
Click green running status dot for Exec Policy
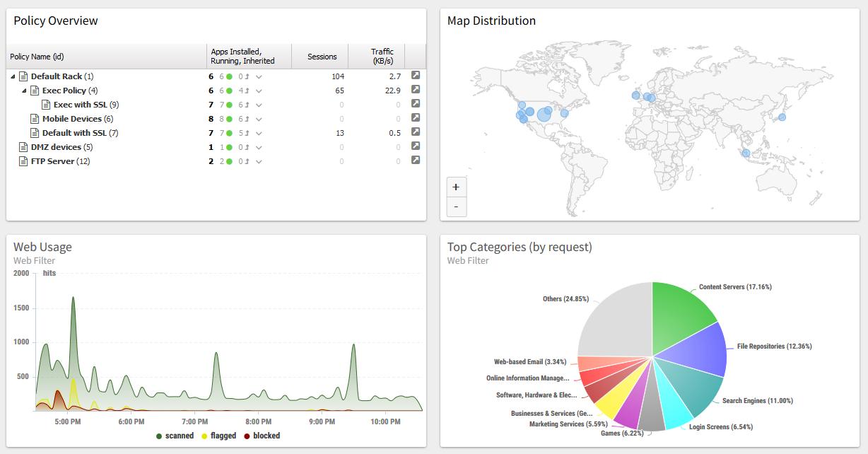pyautogui.click(x=229, y=91)
